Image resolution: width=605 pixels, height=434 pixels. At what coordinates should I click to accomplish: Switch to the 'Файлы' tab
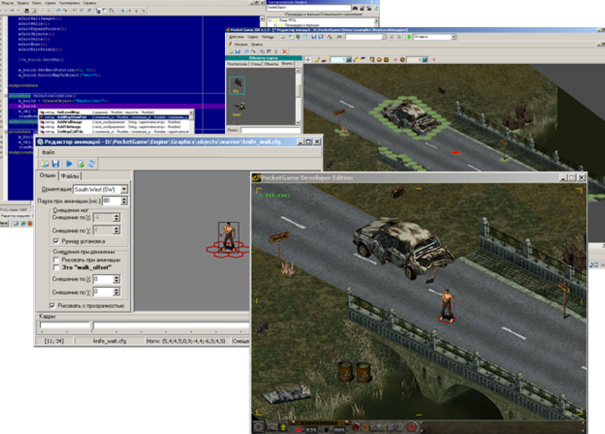coord(70,176)
